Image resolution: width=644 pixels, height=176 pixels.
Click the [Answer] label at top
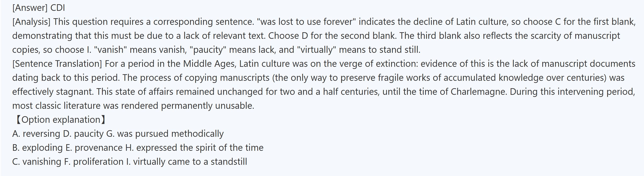30,8
